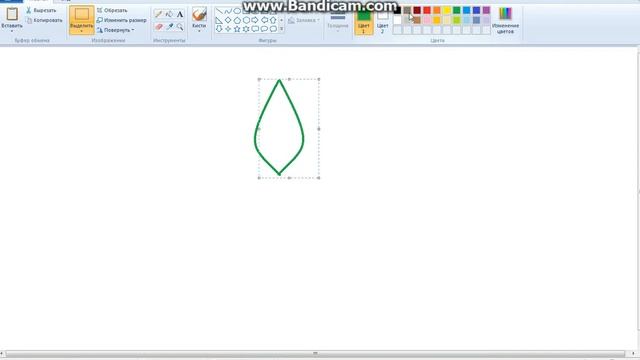Click the Cut (Вырезать) scissors button

coord(41,10)
